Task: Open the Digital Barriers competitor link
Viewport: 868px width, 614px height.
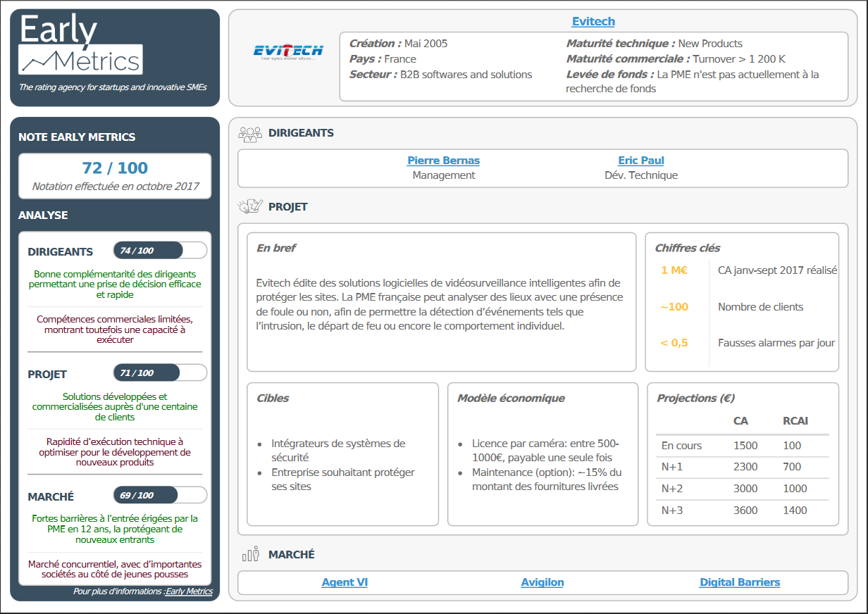Action: (740, 582)
